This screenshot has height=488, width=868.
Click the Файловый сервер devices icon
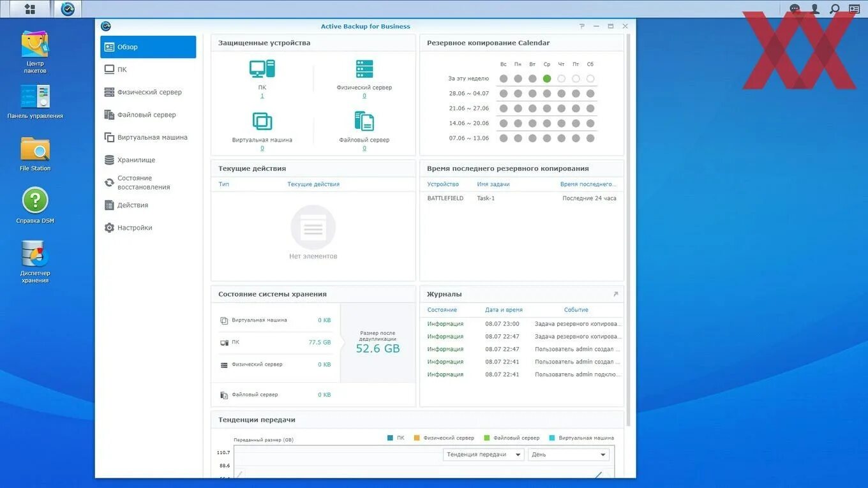point(364,121)
